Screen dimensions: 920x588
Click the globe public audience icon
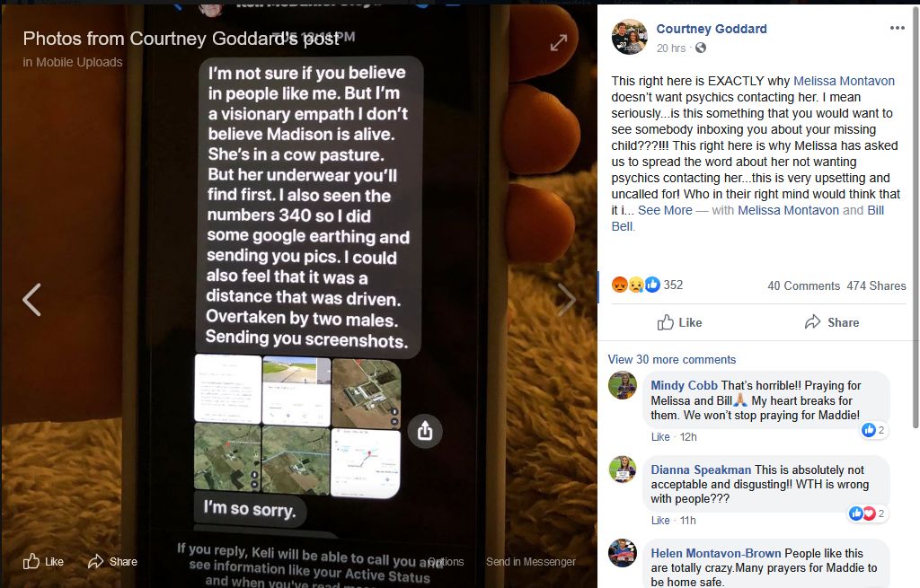pyautogui.click(x=701, y=48)
